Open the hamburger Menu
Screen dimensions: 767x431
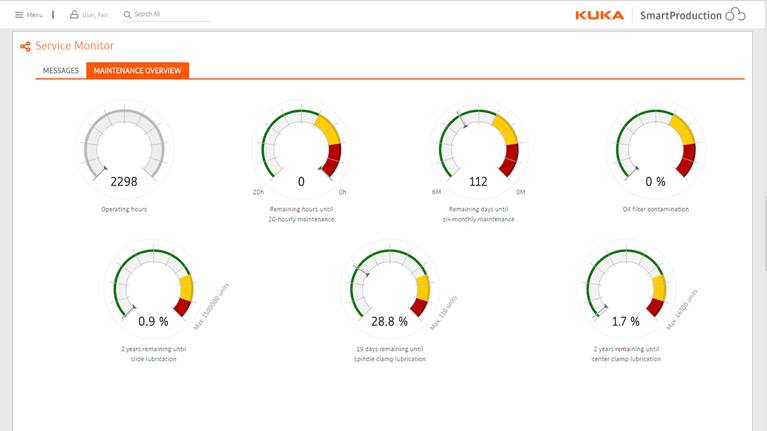28,15
